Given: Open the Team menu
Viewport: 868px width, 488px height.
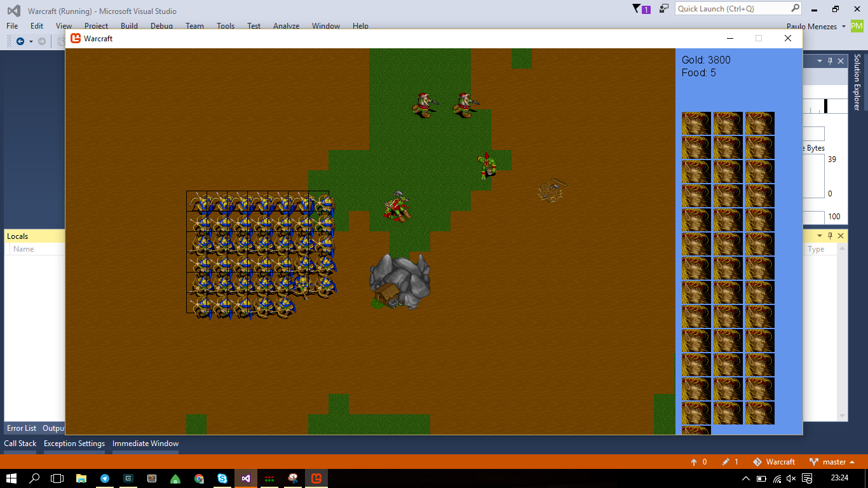Looking at the screenshot, I should pos(194,26).
